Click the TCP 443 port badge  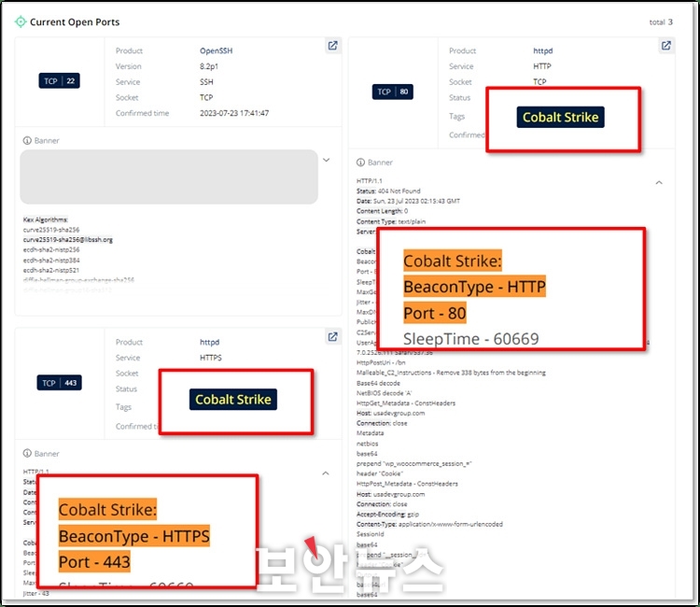coord(60,383)
